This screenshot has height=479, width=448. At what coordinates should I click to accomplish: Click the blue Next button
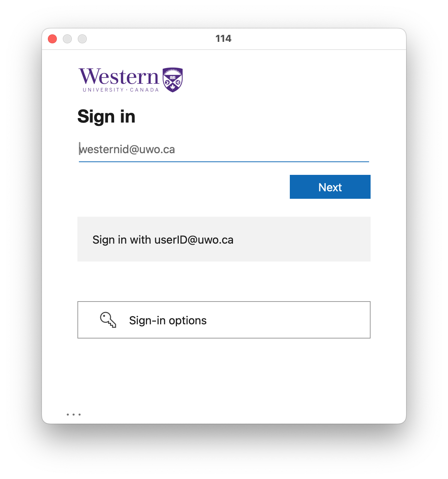pyautogui.click(x=330, y=187)
